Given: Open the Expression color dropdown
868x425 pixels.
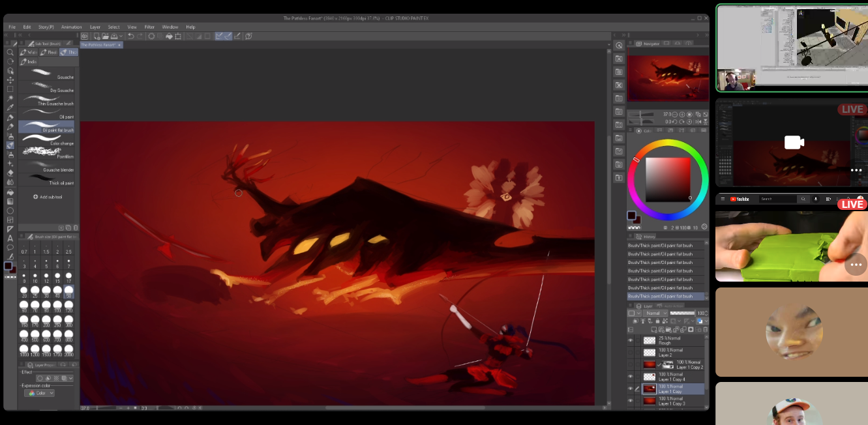Looking at the screenshot, I should coord(40,393).
